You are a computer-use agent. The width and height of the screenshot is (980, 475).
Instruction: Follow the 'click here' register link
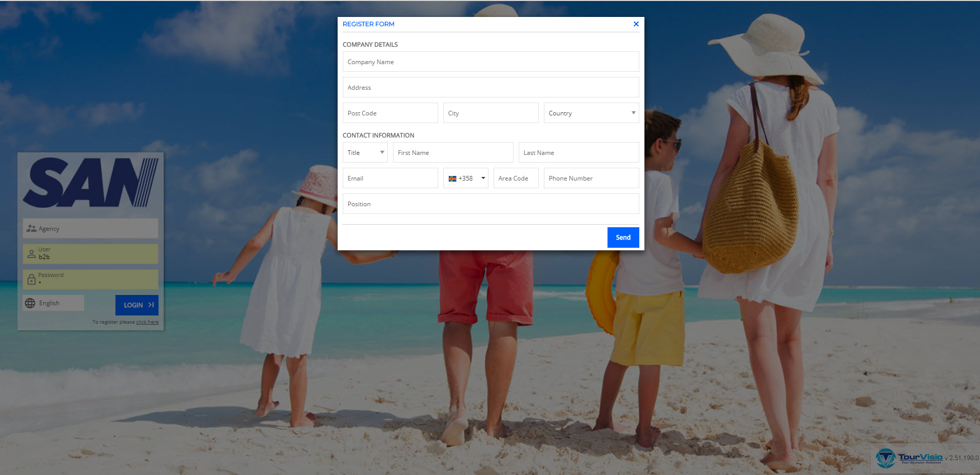pyautogui.click(x=147, y=322)
